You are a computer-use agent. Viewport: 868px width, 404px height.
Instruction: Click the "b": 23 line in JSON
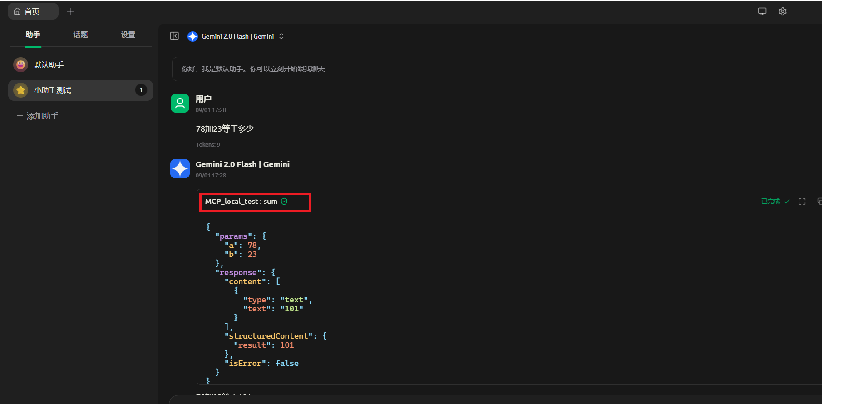[x=241, y=254]
